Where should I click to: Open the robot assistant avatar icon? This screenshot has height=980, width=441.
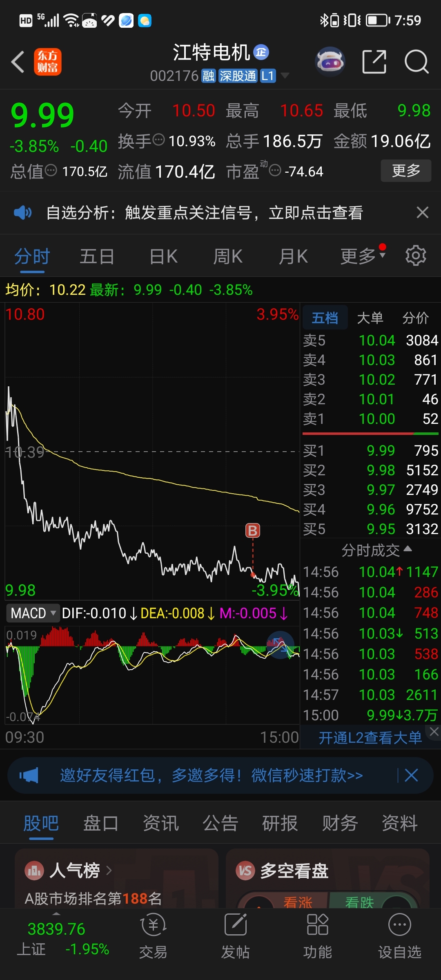[330, 62]
